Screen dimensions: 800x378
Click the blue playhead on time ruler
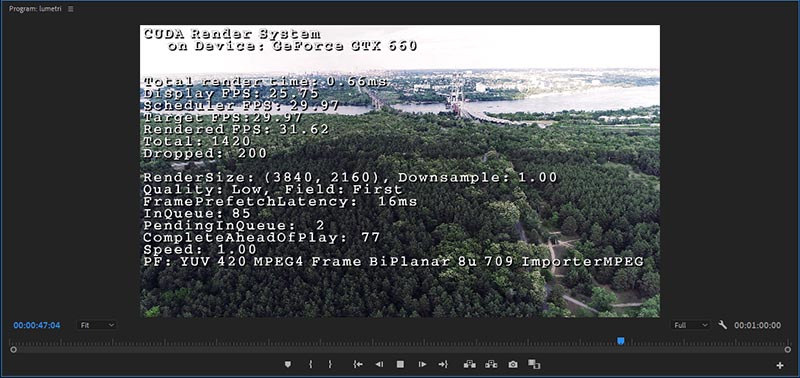(x=621, y=341)
